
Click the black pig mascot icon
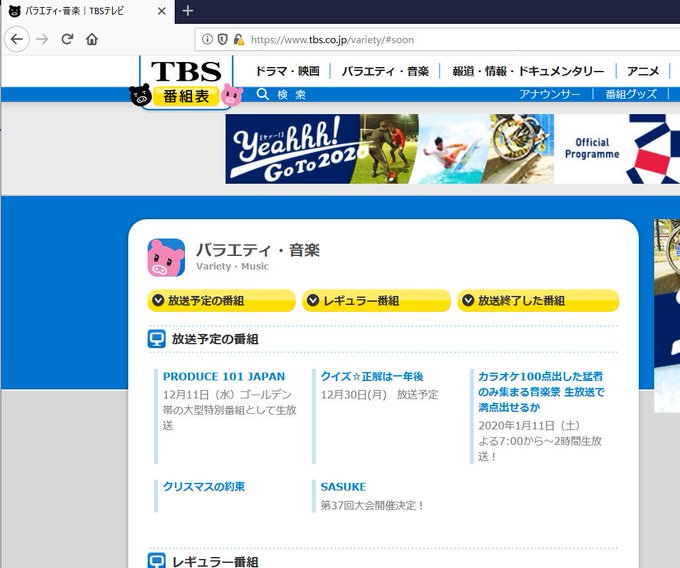click(x=140, y=95)
